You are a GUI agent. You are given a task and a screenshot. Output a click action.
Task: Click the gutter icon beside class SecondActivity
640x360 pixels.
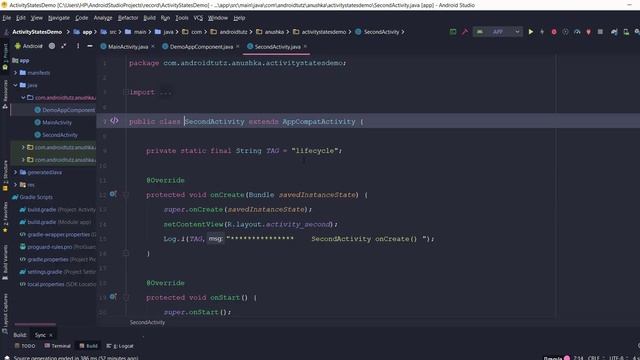point(114,121)
